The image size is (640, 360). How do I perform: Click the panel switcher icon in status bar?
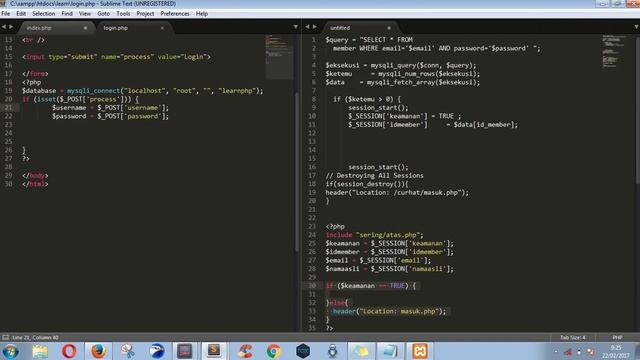[6, 338]
